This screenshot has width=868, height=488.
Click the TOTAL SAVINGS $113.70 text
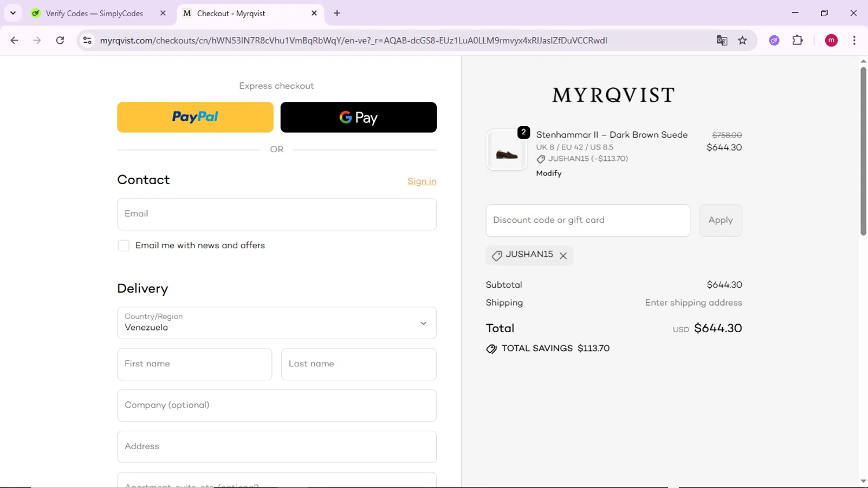coord(556,348)
